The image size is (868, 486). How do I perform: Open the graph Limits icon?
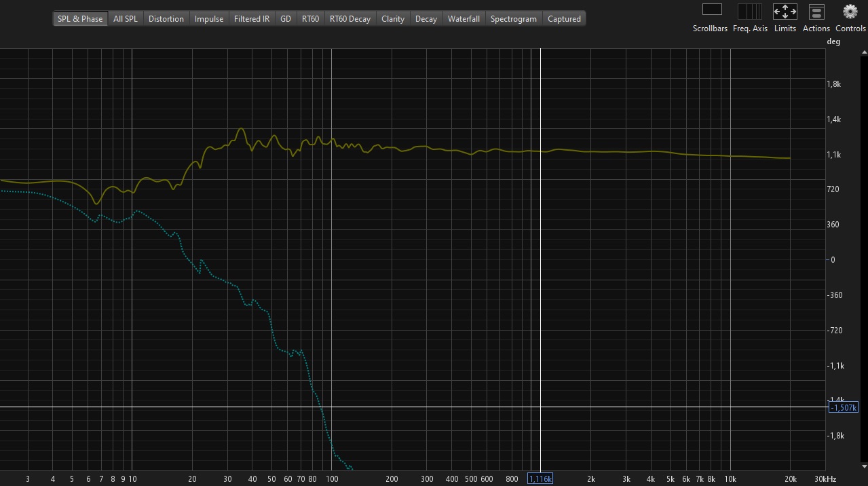point(785,12)
